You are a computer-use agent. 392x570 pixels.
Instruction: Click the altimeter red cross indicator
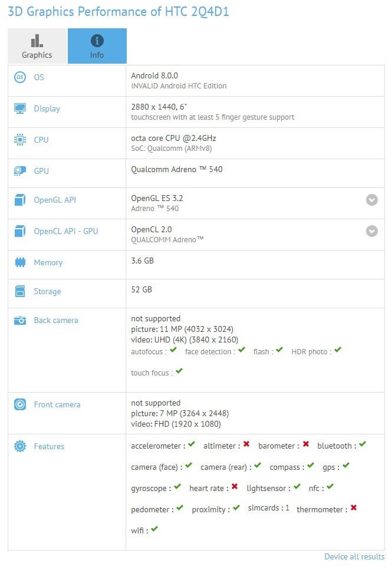(246, 446)
